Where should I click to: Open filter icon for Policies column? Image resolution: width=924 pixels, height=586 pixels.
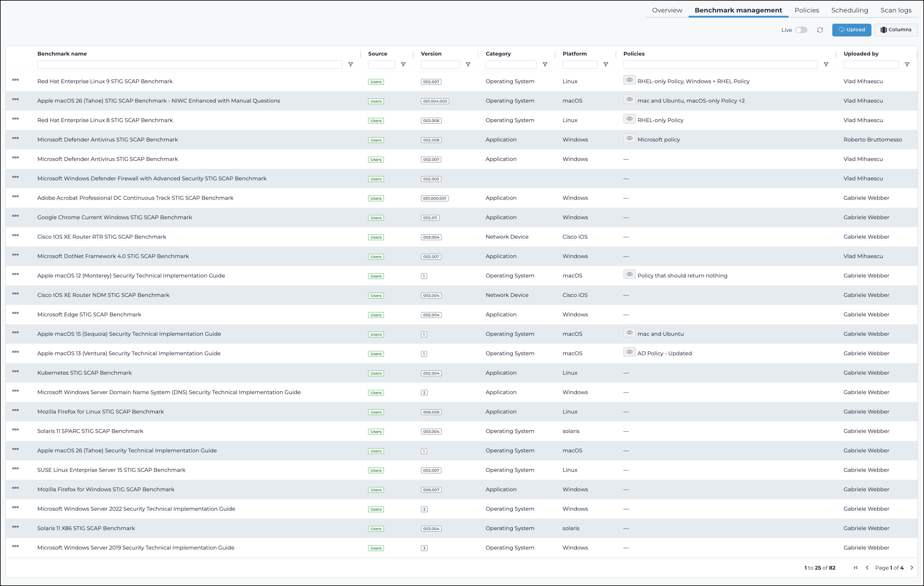coord(826,64)
